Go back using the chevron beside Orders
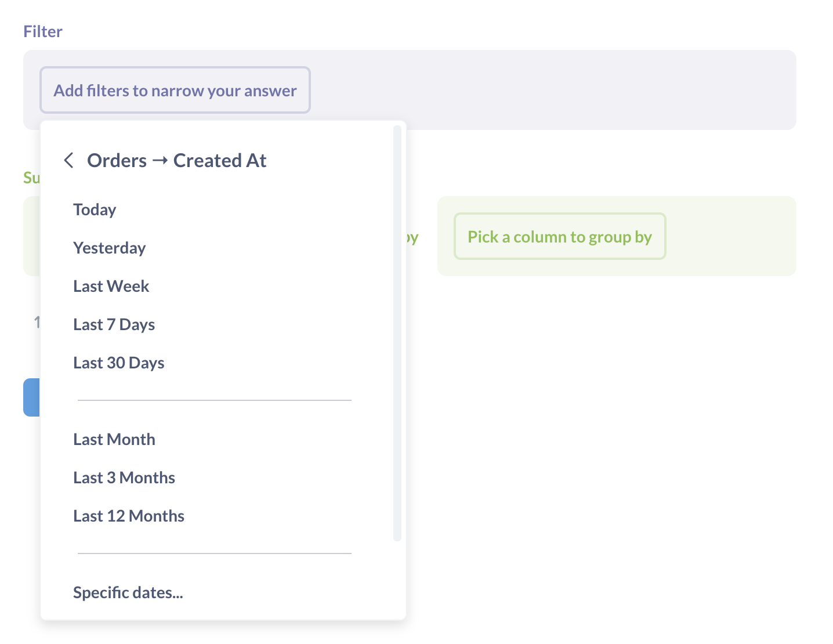 click(x=68, y=160)
